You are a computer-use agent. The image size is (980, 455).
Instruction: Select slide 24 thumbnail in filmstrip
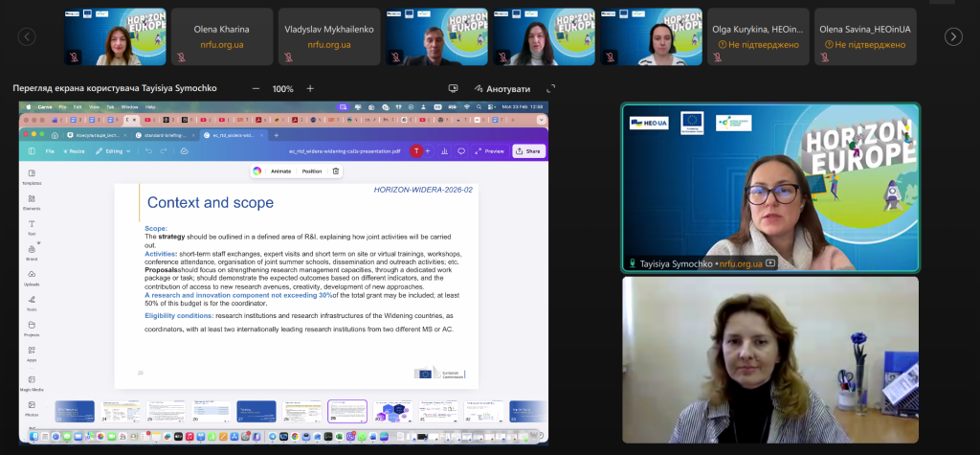(121, 412)
